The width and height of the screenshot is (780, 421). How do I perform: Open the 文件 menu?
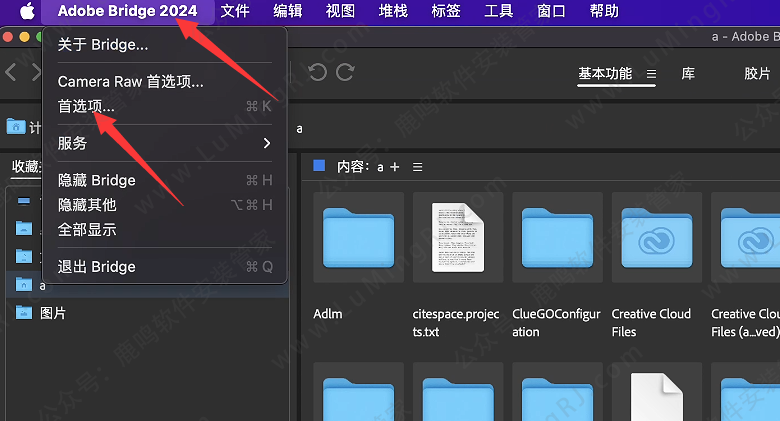click(x=235, y=11)
